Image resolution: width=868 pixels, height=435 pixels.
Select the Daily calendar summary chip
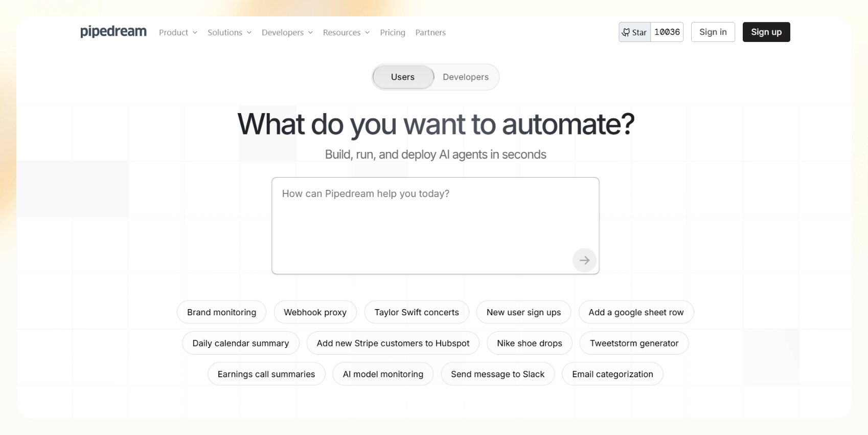[x=241, y=343]
